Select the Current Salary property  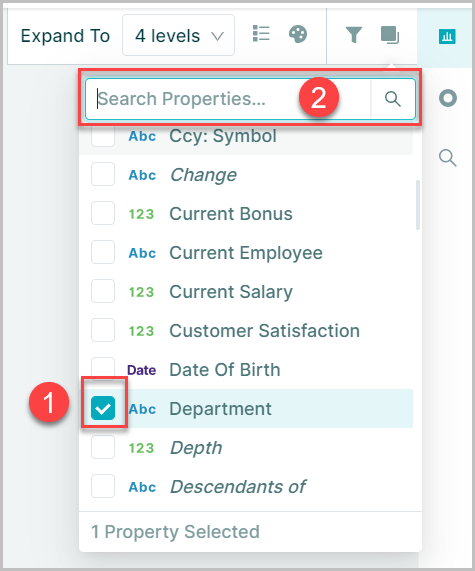231,292
